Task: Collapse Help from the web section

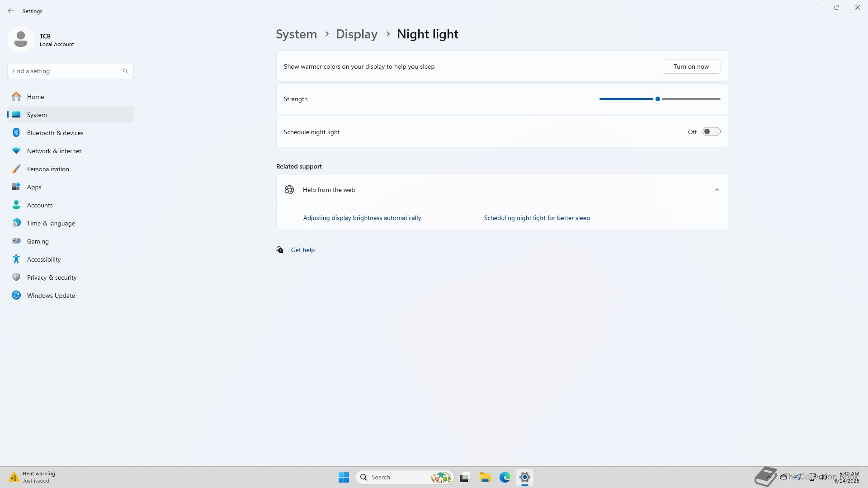Action: (x=717, y=190)
